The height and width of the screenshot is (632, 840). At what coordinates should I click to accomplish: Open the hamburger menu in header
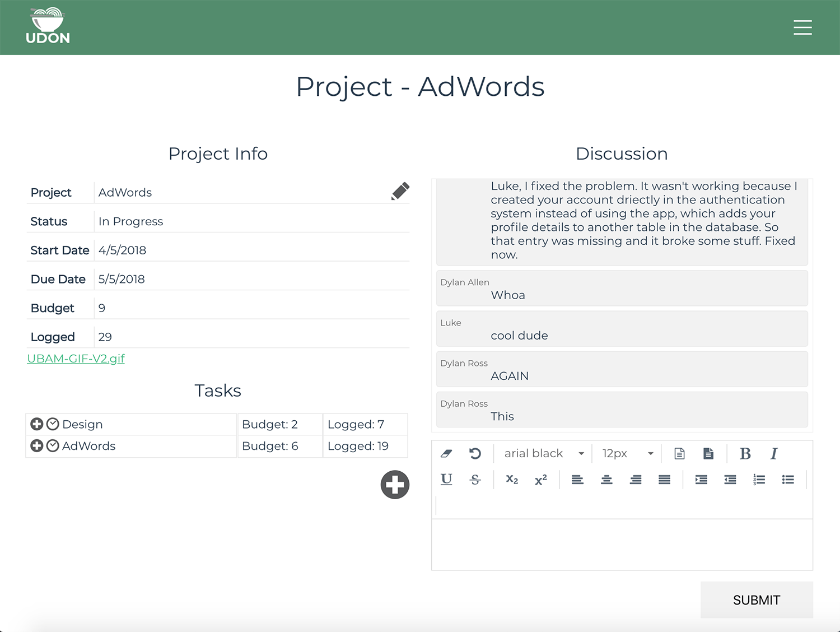point(802,27)
